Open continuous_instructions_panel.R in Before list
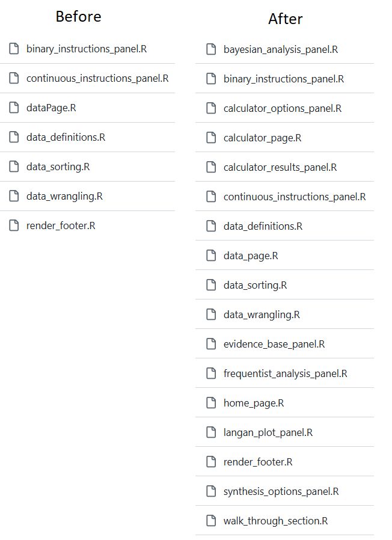This screenshot has height=540, width=392. click(x=97, y=78)
